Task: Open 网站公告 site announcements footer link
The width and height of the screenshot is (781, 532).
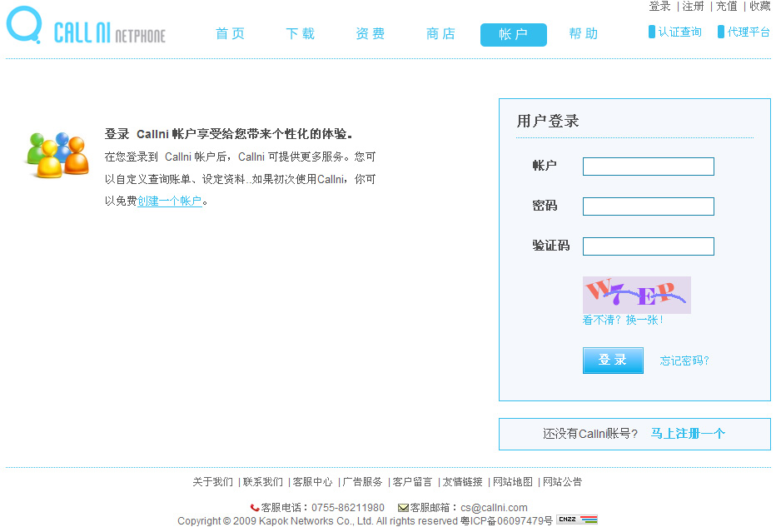Action: [562, 482]
